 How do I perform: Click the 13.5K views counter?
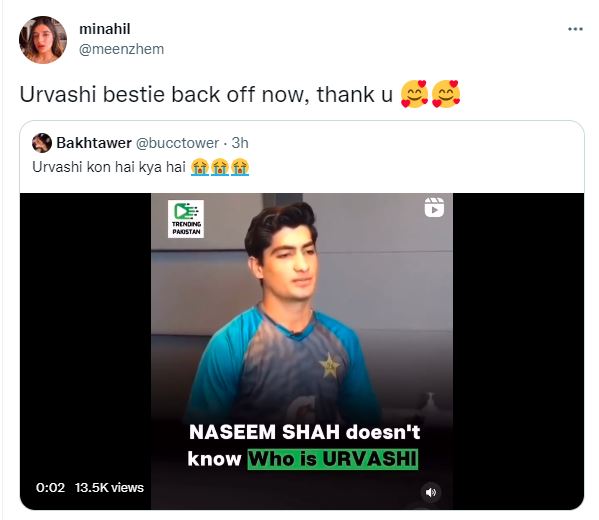click(x=109, y=488)
